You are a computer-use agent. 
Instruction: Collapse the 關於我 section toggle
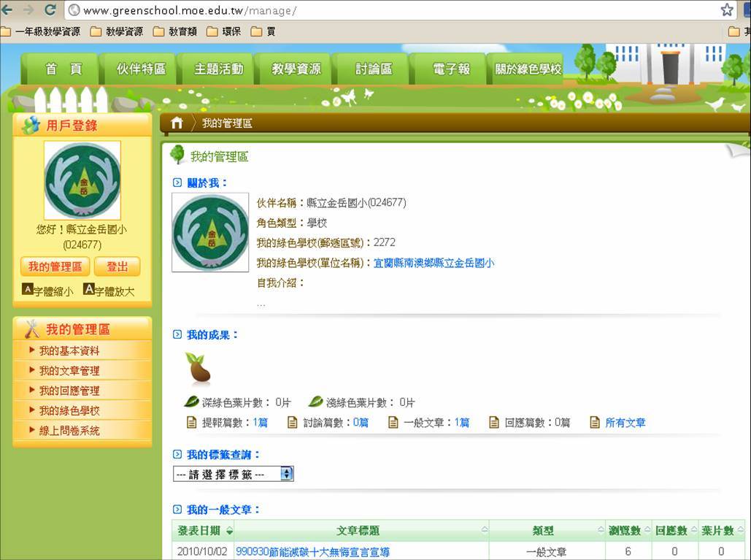pyautogui.click(x=177, y=183)
